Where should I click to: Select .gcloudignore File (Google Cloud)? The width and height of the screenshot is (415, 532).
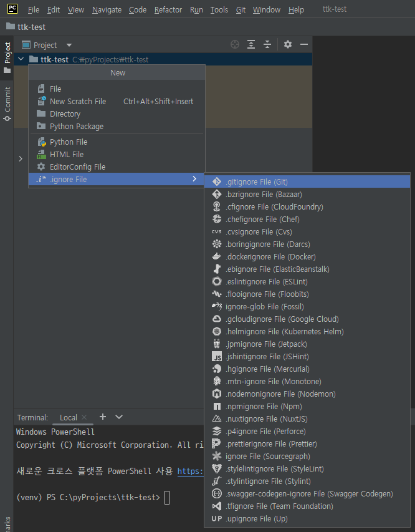(x=307, y=319)
